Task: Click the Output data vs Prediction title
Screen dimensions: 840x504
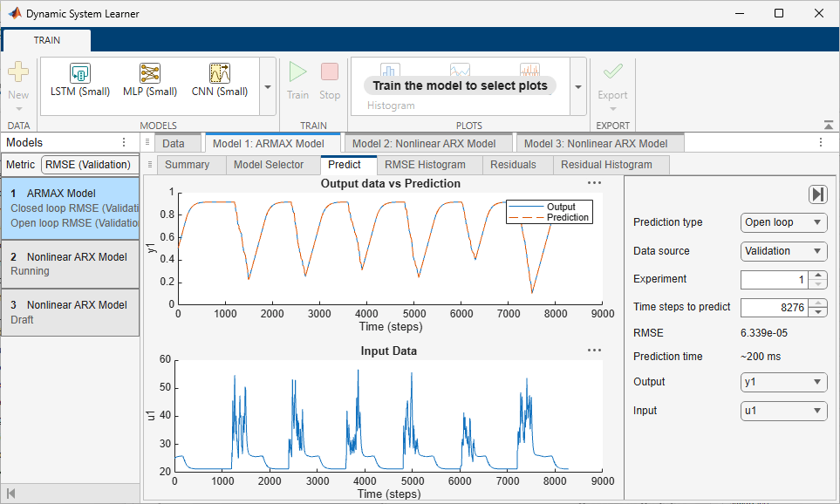Action: tap(391, 183)
